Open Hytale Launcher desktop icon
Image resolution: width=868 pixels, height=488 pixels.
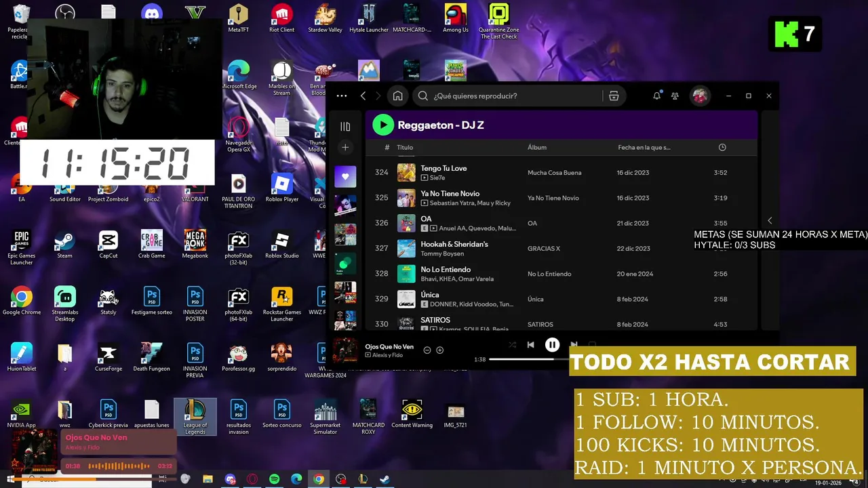coord(368,18)
